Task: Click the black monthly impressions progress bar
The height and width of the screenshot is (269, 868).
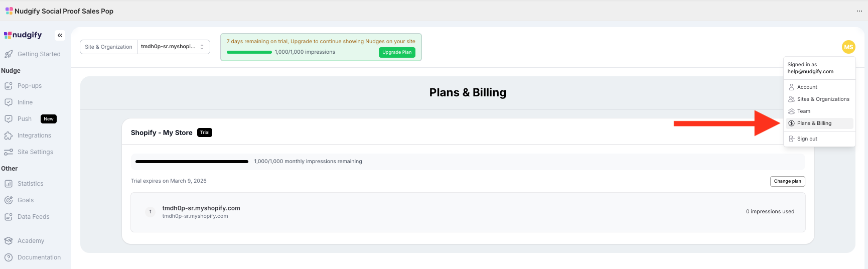Action: pyautogui.click(x=192, y=162)
